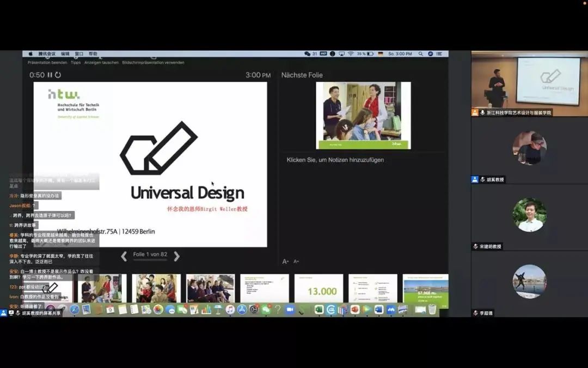Select participant avatar of 宋建明教授
Screen dimensions: 588x368
pos(530,215)
